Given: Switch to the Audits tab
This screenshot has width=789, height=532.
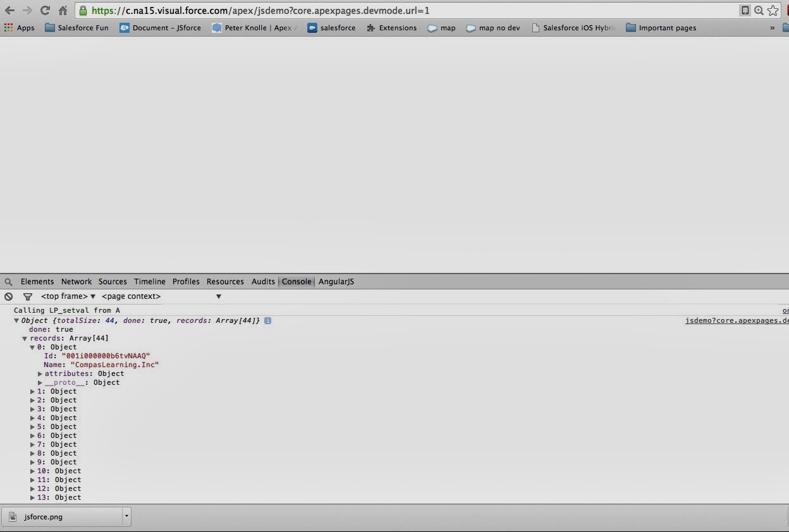Looking at the screenshot, I should (263, 282).
